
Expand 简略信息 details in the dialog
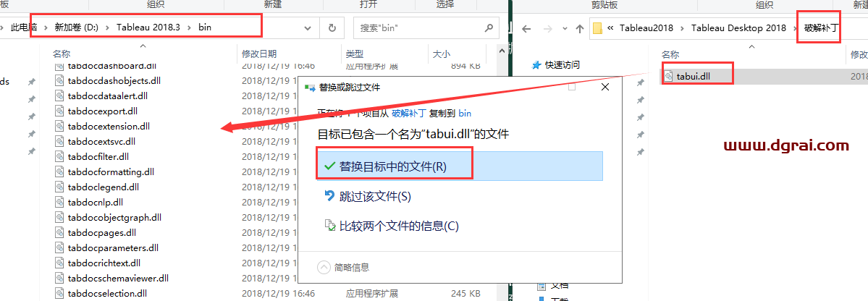[x=343, y=267]
